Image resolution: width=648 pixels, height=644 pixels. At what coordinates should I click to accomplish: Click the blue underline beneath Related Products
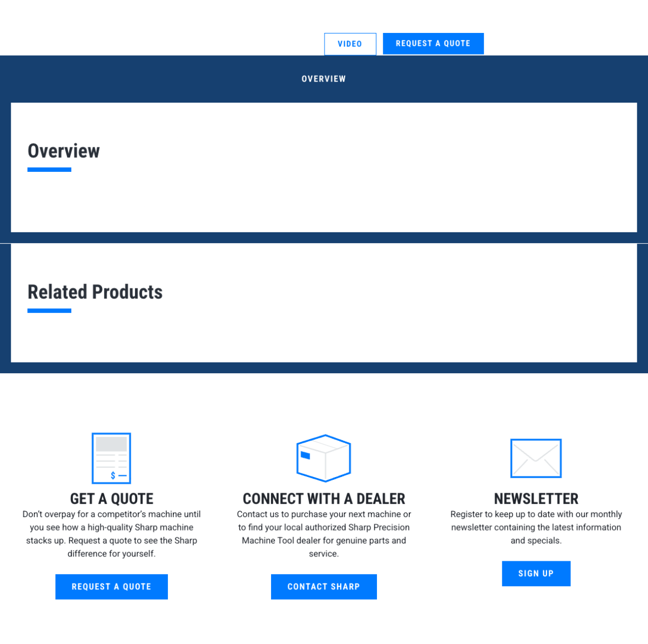pos(49,311)
